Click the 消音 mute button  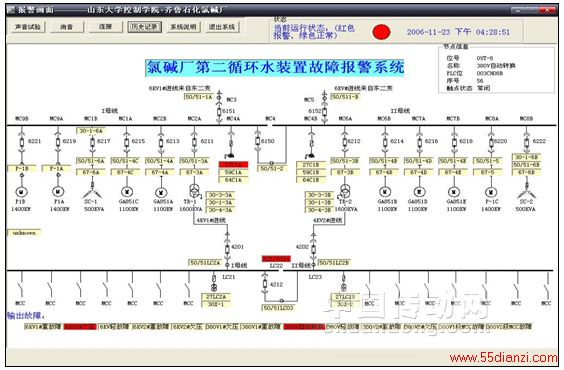[67, 27]
